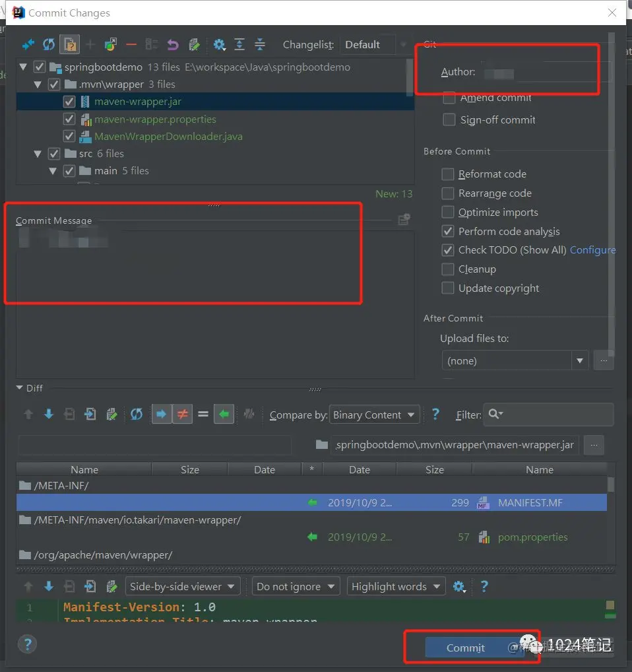Click import icon in Compare by toolbar
The image size is (632, 672).
[90, 414]
